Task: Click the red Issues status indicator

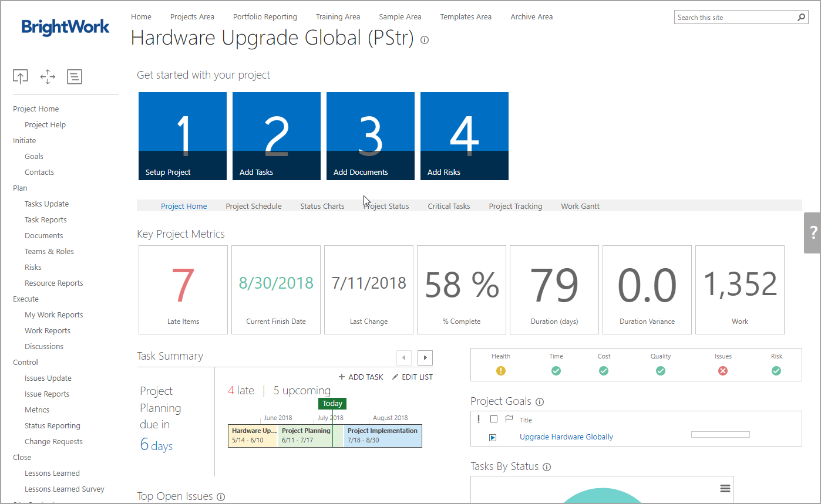Action: click(723, 371)
